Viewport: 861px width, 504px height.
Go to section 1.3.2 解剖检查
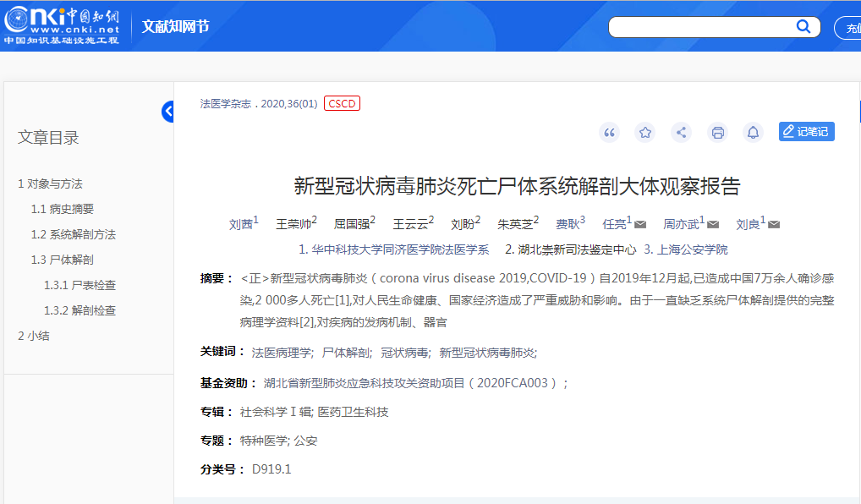80,310
